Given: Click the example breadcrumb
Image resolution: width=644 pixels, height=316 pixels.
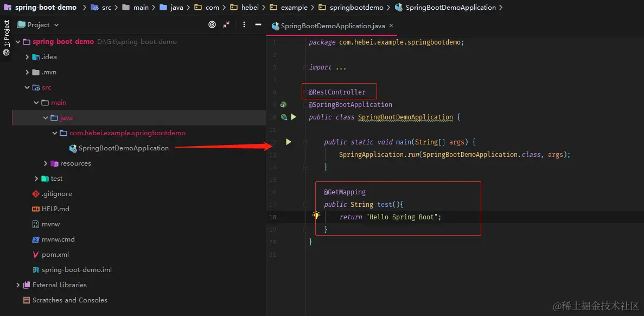Looking at the screenshot, I should (294, 8).
